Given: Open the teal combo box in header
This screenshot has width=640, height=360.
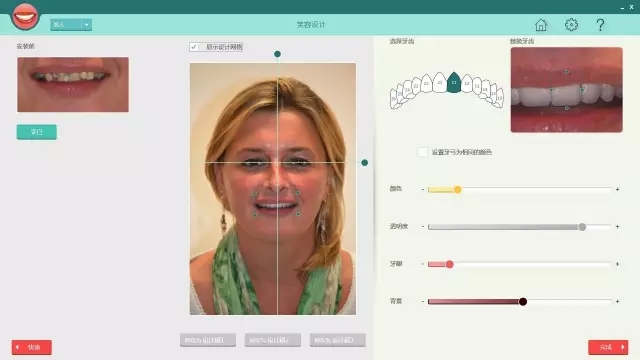Looking at the screenshot, I should click(71, 24).
